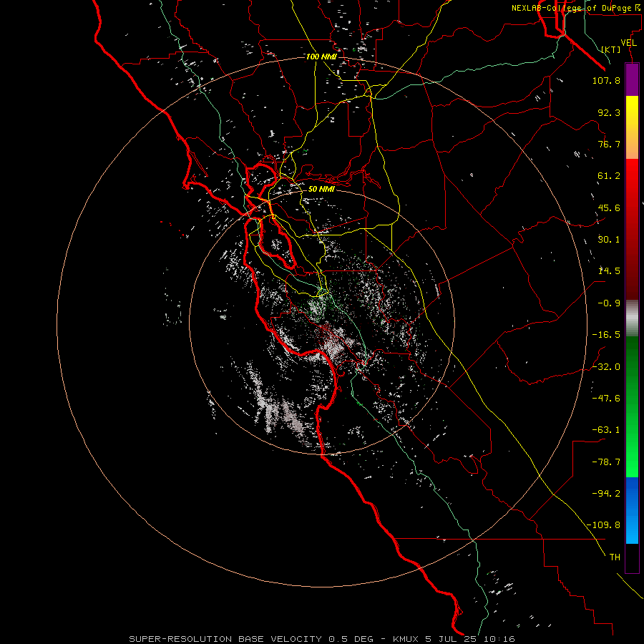Select the -109.8 scale label
Viewport: 644px width, 644px height.
pyautogui.click(x=604, y=525)
